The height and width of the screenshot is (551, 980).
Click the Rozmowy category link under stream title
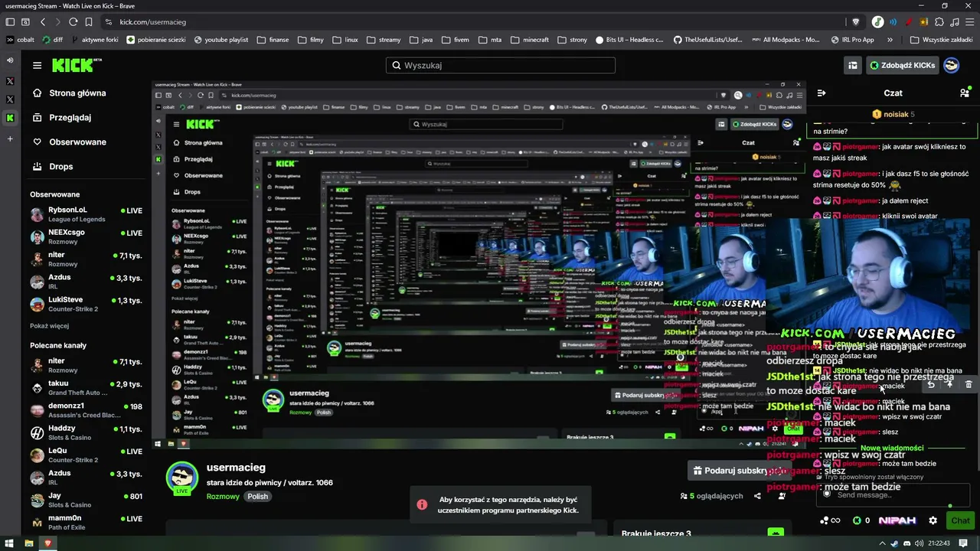tap(223, 496)
